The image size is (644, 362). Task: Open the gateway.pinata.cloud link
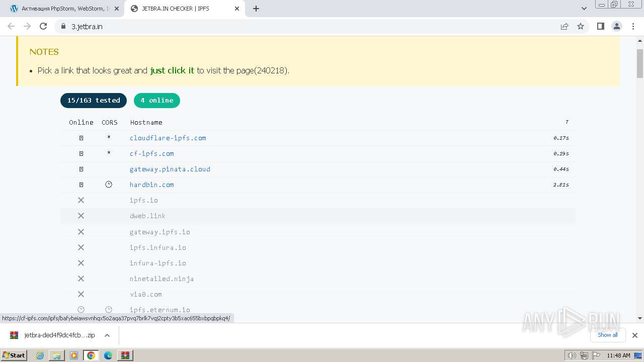coord(170,169)
